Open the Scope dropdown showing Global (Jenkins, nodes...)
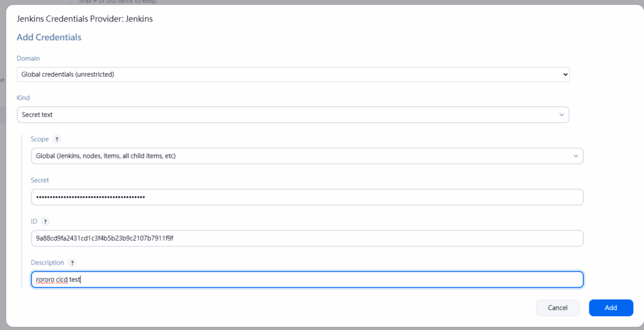Viewport: 644px width, 330px height. tap(307, 156)
